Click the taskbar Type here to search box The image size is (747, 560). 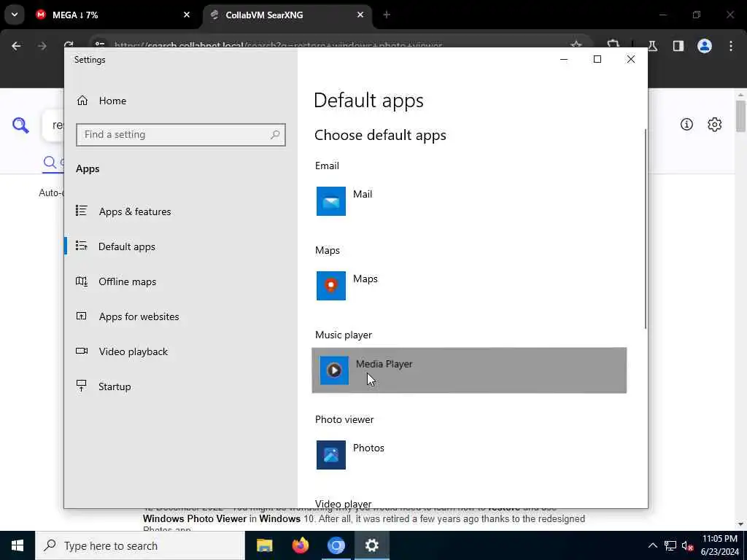pyautogui.click(x=140, y=545)
